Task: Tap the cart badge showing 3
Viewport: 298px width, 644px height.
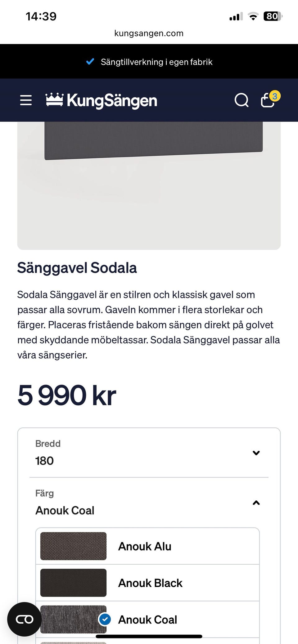Action: click(x=274, y=96)
